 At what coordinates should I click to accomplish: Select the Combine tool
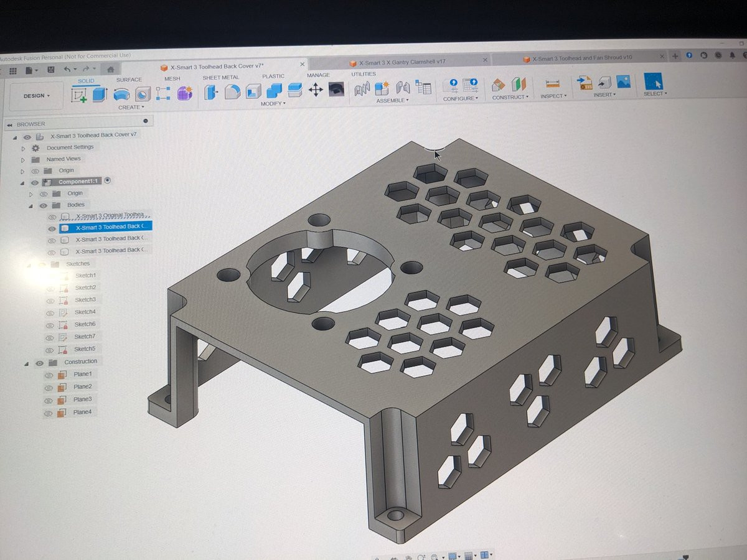[x=274, y=91]
